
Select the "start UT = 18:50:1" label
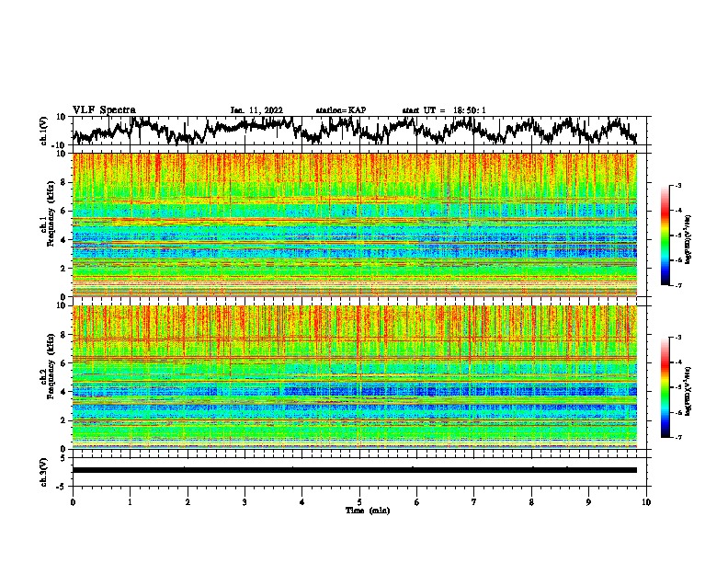pos(444,110)
